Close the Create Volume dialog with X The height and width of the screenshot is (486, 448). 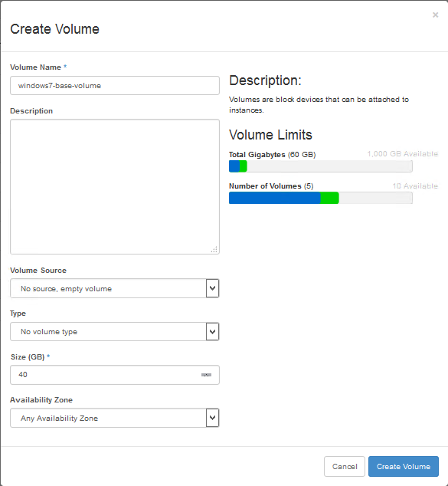[x=435, y=15]
